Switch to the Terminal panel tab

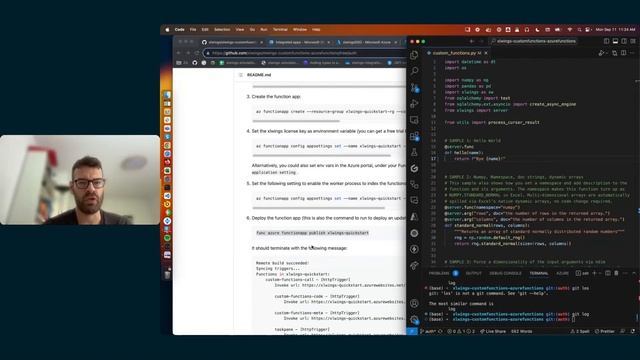(x=539, y=273)
